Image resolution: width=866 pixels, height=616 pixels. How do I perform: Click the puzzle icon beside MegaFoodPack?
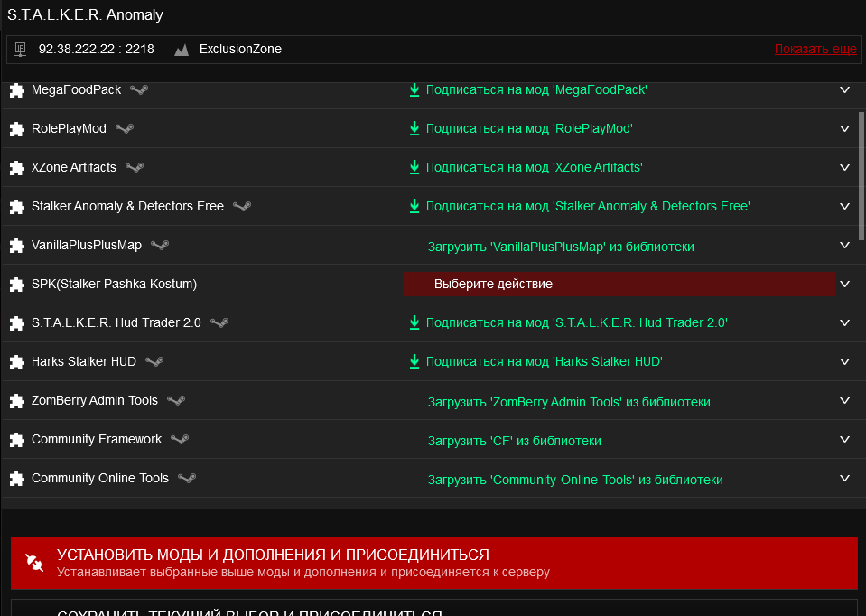[x=17, y=90]
